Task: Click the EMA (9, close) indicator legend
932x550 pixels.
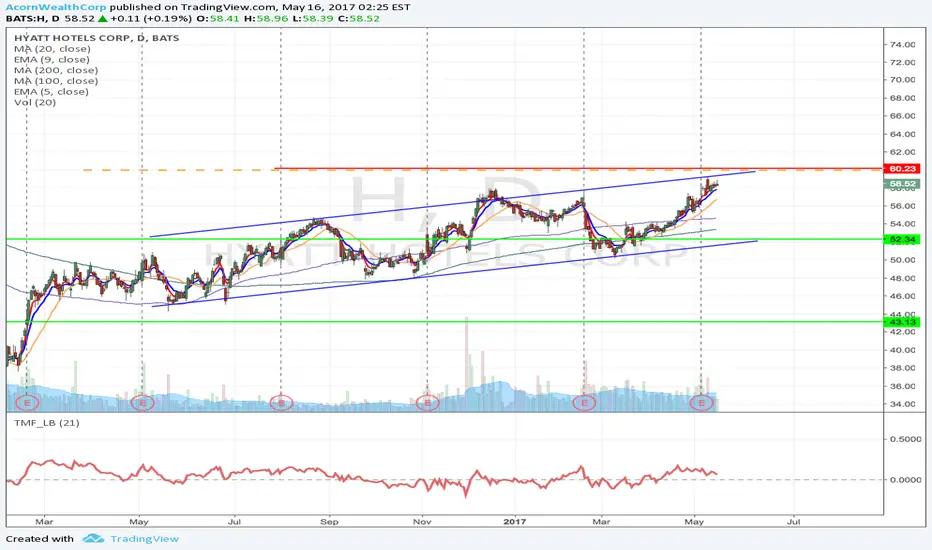Action: 52,59
